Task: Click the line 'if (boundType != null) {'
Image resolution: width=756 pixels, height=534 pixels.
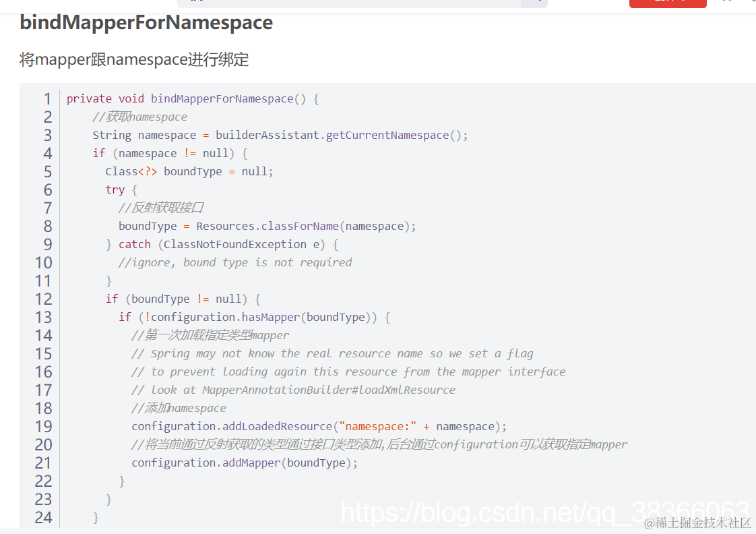Action: [183, 299]
